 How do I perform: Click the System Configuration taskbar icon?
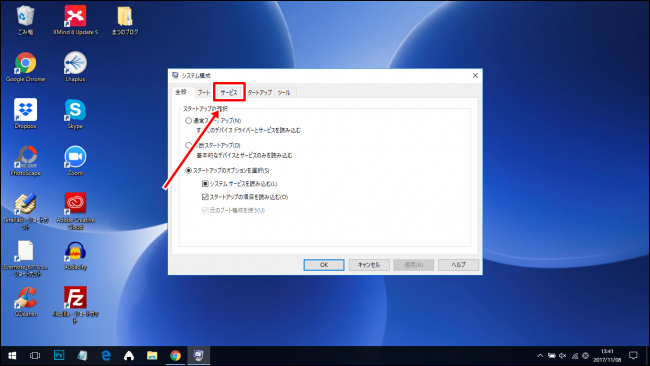point(199,356)
